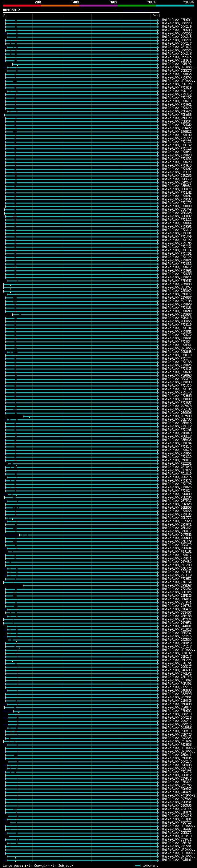Select label UniRef100_A6XHG6
Image resolution: width=197 pixels, height=868 pixels.
[x=177, y=744]
